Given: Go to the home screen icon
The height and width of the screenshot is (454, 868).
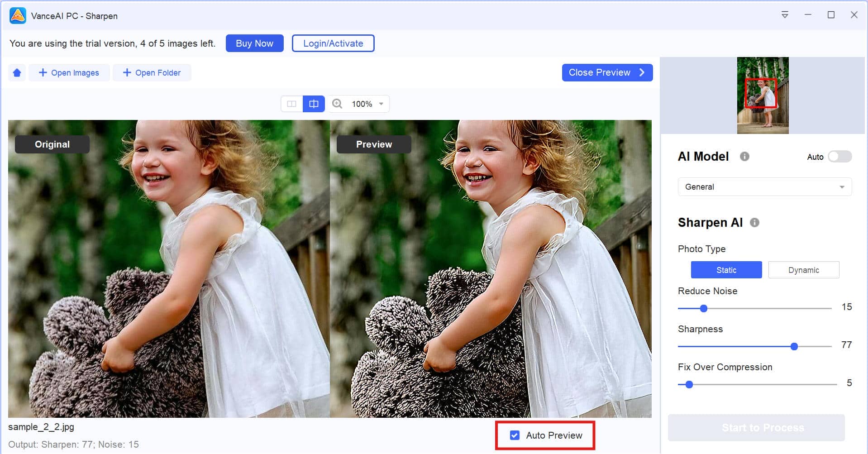Looking at the screenshot, I should (17, 73).
